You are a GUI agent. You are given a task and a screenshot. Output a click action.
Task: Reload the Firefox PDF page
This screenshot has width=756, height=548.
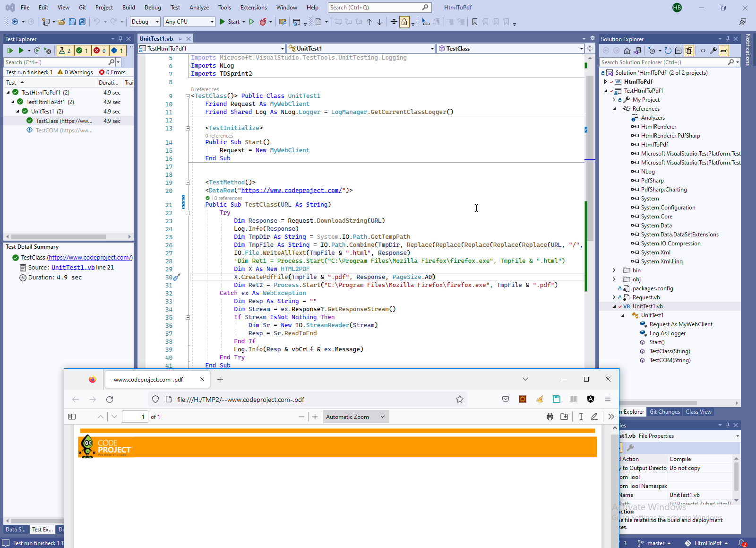click(x=110, y=400)
